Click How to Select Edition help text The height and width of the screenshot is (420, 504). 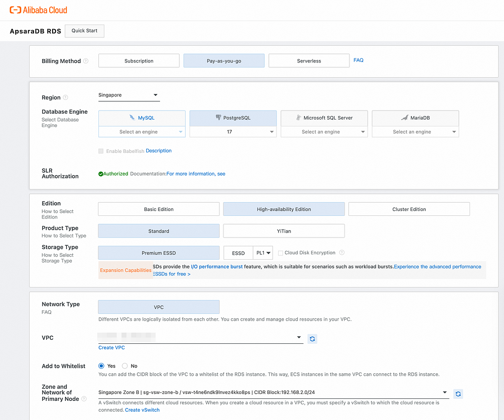coord(58,214)
